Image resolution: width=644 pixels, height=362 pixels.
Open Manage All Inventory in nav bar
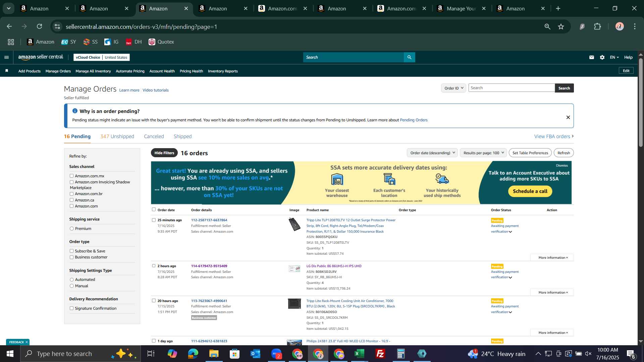(x=93, y=71)
